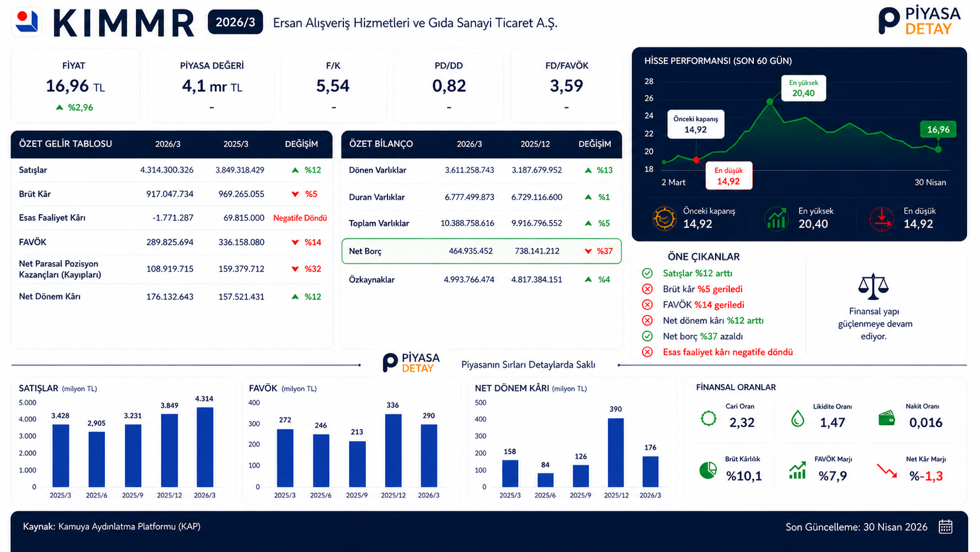The height and width of the screenshot is (552, 980).
Task: Click the 2026/3 bar labeled 4.314 in Satışlar chart
Action: [205, 447]
